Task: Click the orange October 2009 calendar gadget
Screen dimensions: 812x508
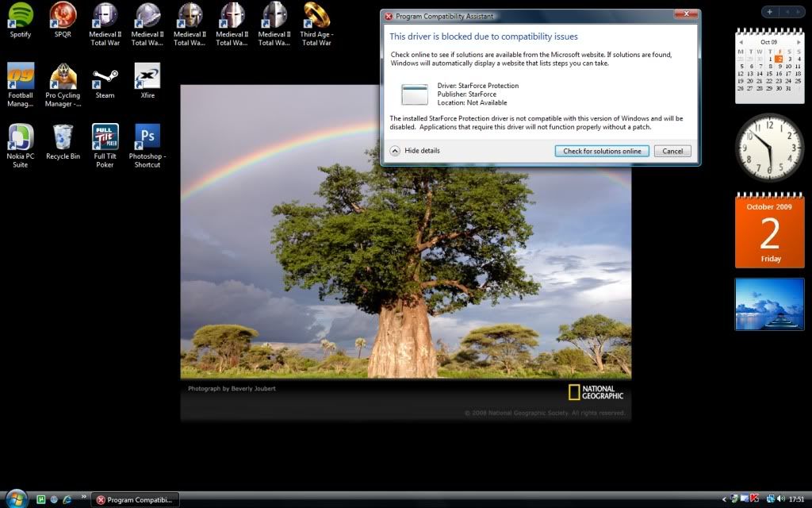Action: tap(769, 231)
